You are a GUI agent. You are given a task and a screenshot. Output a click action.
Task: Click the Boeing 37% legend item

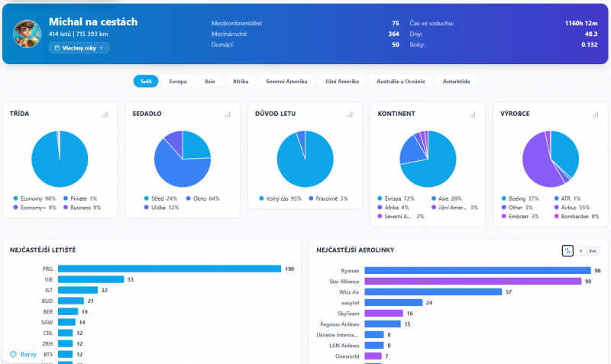pos(520,198)
